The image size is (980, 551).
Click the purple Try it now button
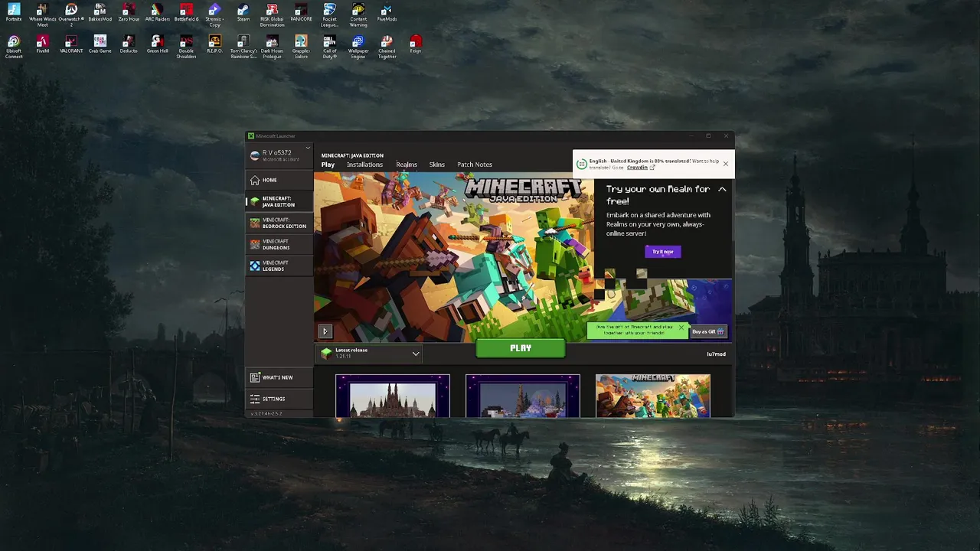tap(663, 252)
